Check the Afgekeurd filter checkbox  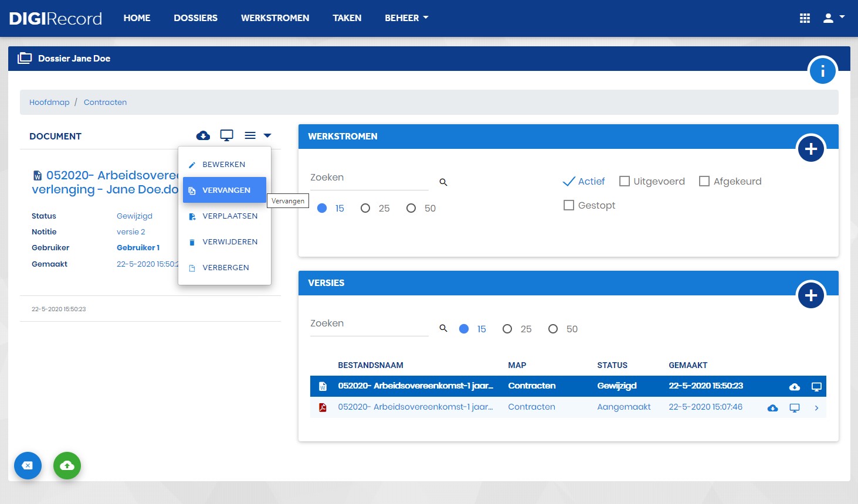click(x=704, y=181)
